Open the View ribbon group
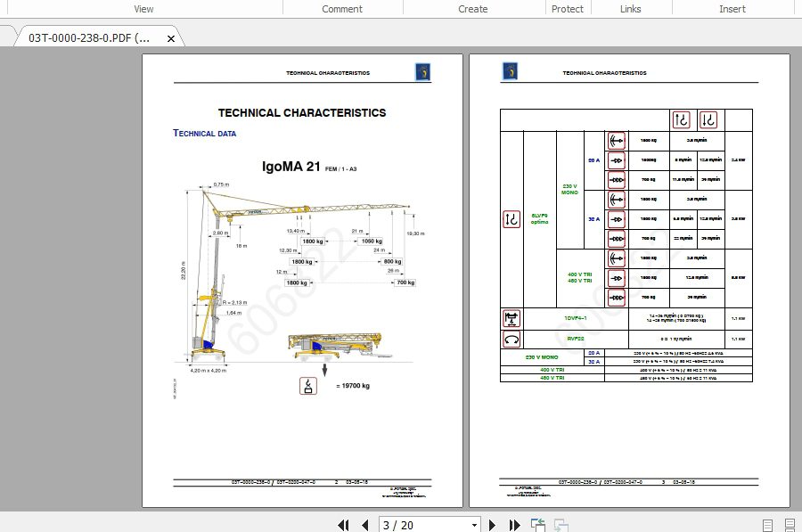 point(143,9)
